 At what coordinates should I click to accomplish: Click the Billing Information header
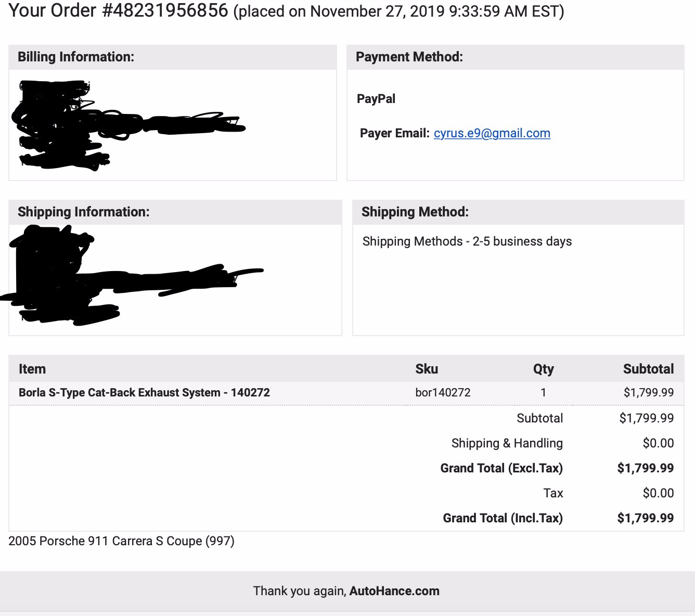coord(76,57)
